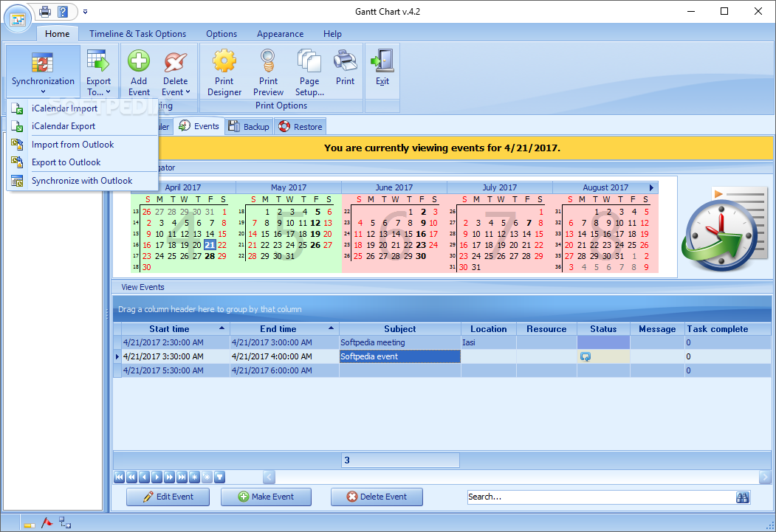Click the Message column header

(657, 329)
